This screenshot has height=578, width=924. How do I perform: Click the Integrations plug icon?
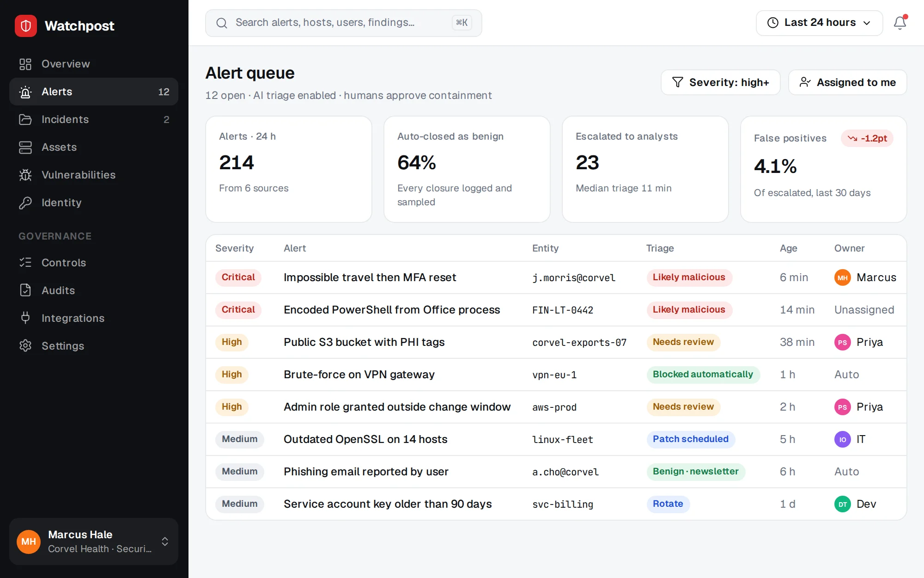25,318
